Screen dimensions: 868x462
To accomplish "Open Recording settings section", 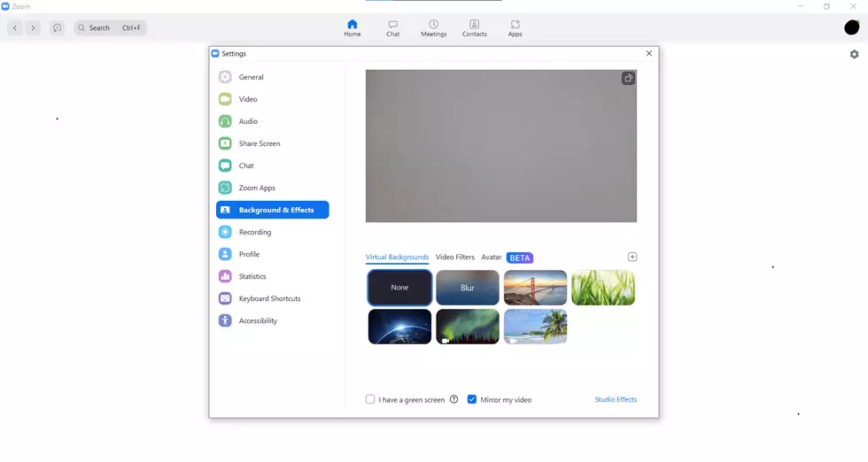I will coord(273,232).
